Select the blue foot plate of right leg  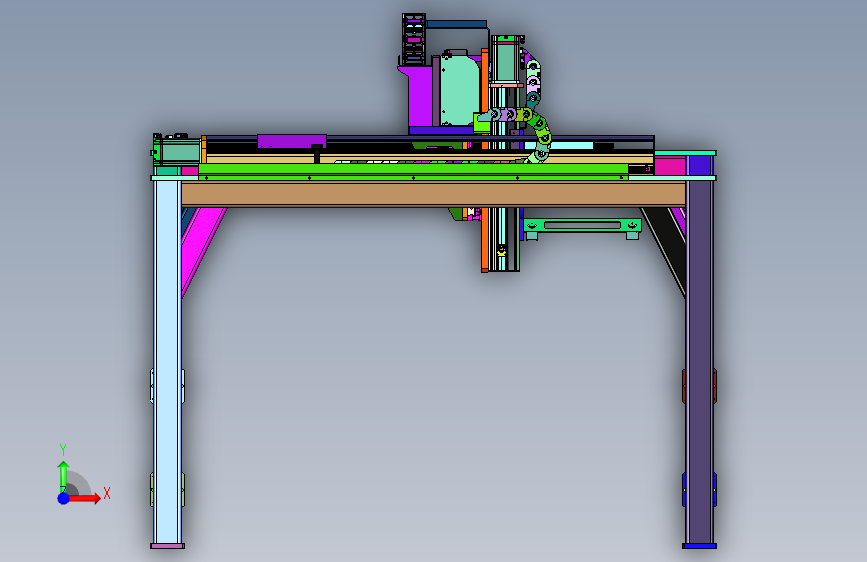699,546
